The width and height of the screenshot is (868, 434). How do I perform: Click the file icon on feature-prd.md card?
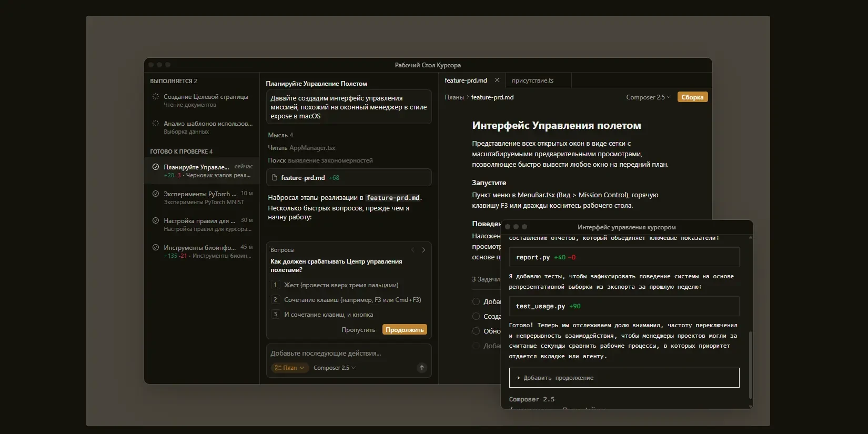tap(274, 178)
